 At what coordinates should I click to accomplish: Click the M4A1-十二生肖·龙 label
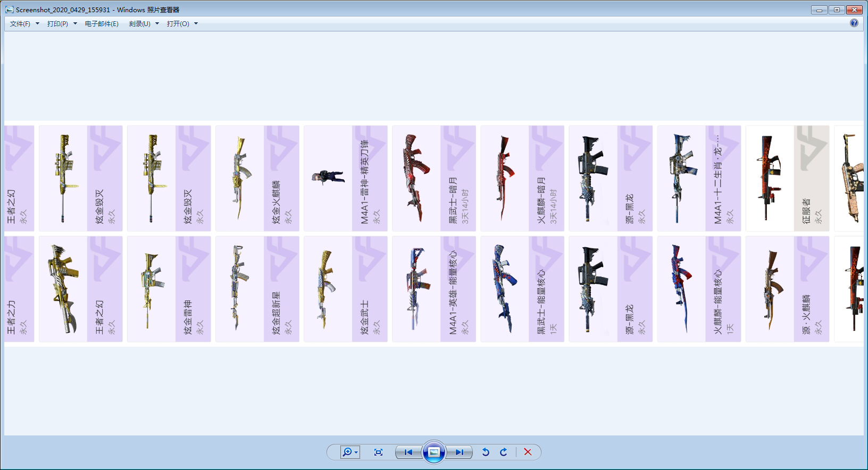(x=717, y=180)
